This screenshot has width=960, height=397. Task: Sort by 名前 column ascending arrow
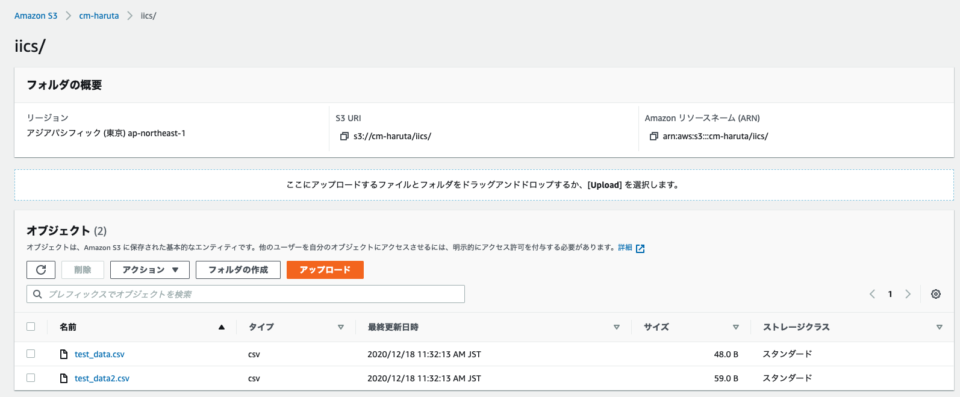tap(222, 327)
